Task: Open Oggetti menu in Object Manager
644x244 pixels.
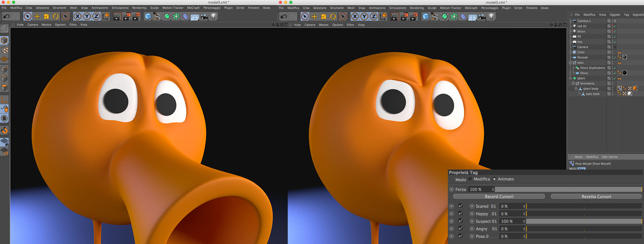Action: click(615, 15)
